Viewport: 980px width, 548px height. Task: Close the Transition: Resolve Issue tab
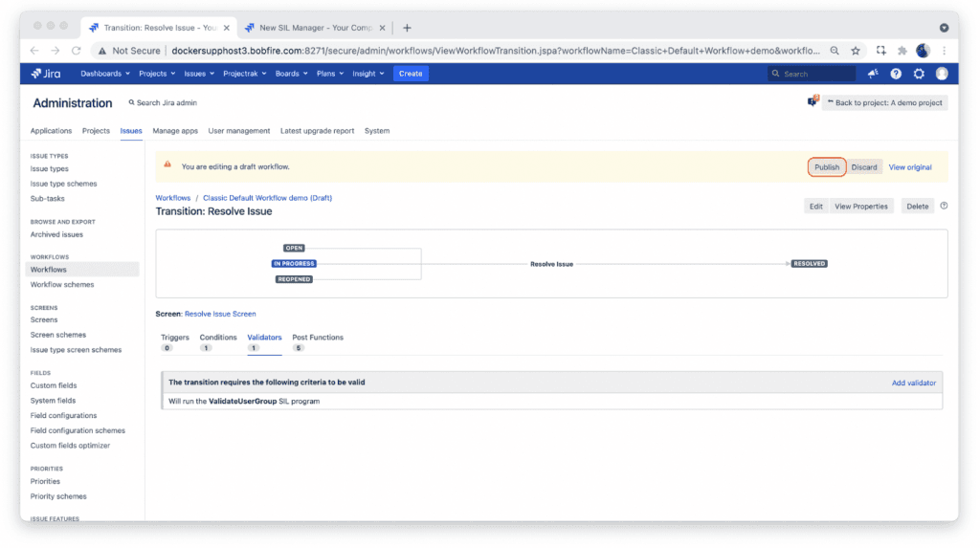tap(226, 28)
